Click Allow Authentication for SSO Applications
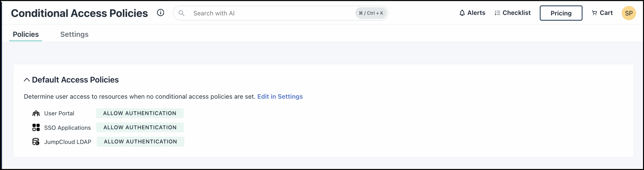The width and height of the screenshot is (644, 170). (140, 127)
